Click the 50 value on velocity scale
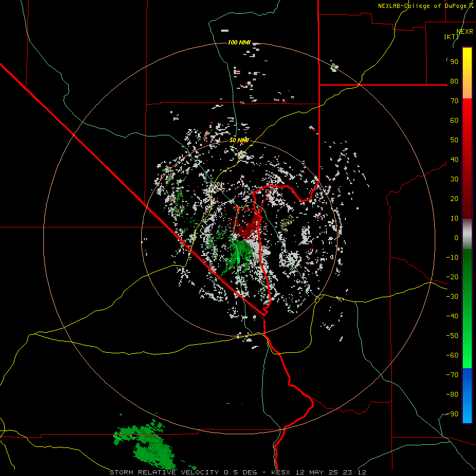The image size is (476, 476). (x=454, y=140)
